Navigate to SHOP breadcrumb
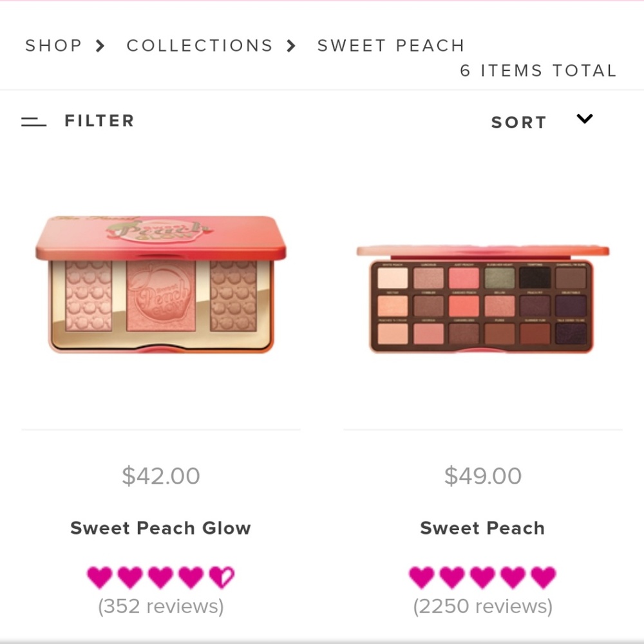This screenshot has height=644, width=644. pyautogui.click(x=53, y=45)
